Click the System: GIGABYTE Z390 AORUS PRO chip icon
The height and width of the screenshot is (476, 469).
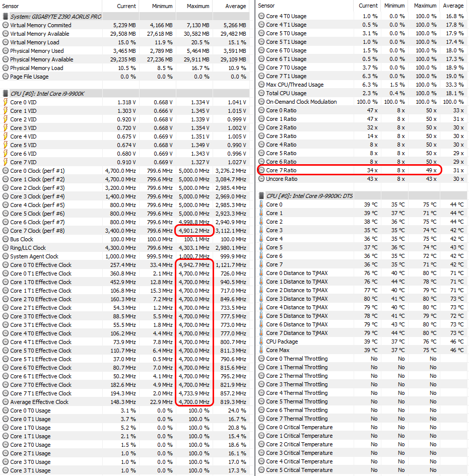tap(5, 17)
